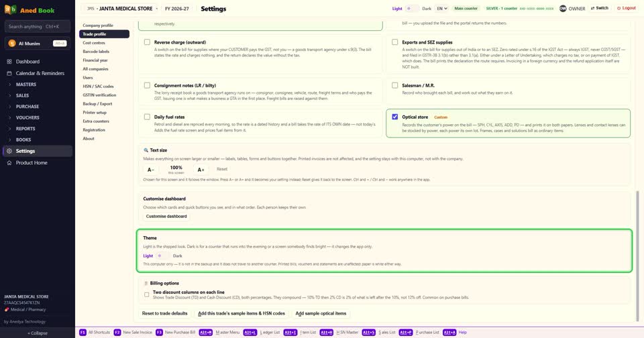Enable the Salesman / M.R. checkbox
This screenshot has width=644, height=338.
[394, 85]
